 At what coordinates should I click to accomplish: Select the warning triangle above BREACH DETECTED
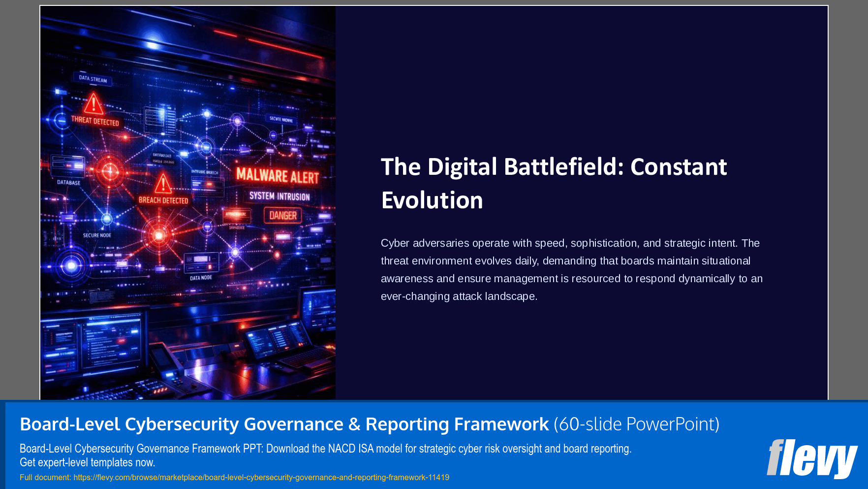point(163,185)
